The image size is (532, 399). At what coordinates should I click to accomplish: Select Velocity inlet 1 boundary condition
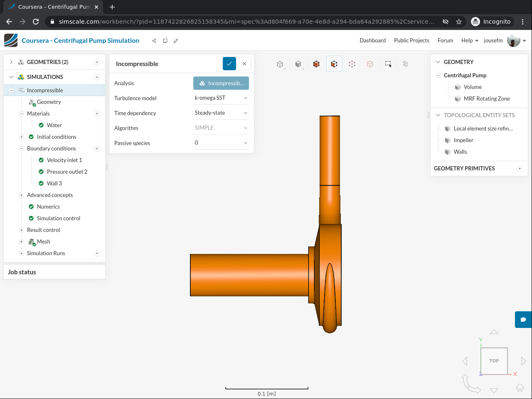point(64,160)
